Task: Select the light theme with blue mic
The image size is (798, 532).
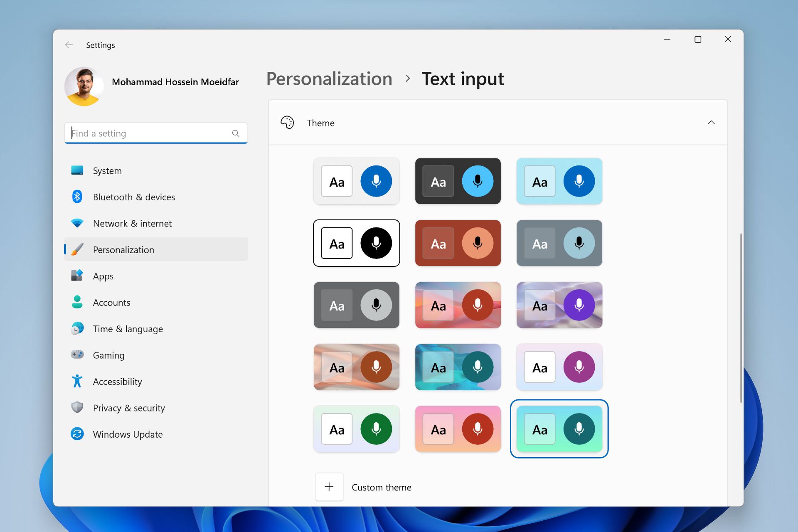Action: (x=357, y=181)
